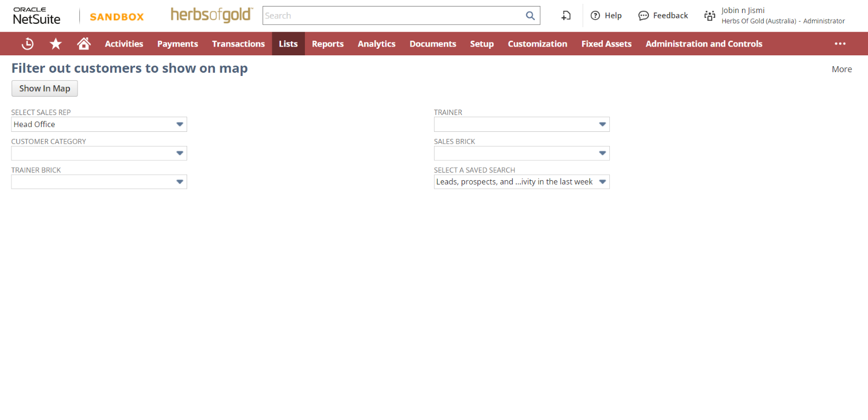868x420 pixels.
Task: Click the change role icon
Action: click(709, 16)
